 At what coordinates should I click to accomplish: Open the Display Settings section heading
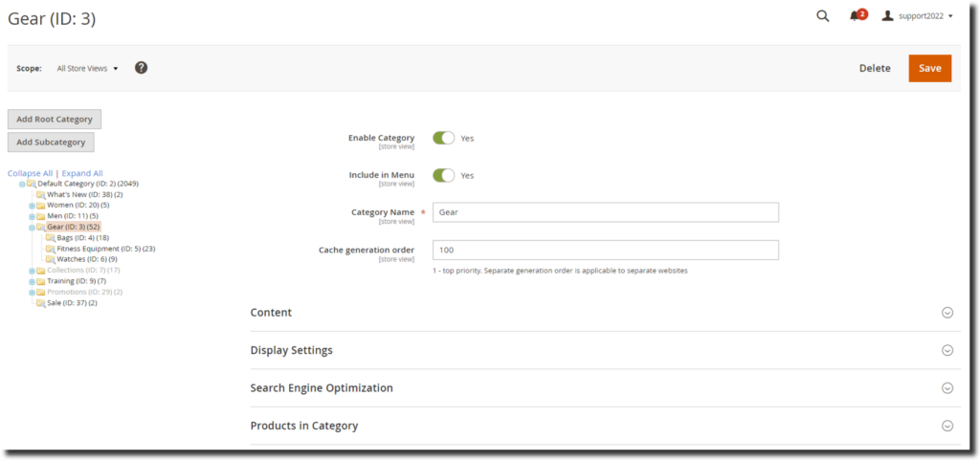click(291, 350)
